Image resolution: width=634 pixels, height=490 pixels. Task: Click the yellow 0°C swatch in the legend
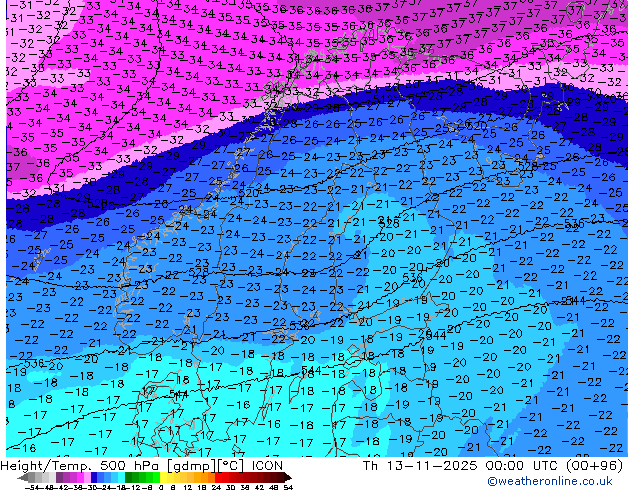164,477
